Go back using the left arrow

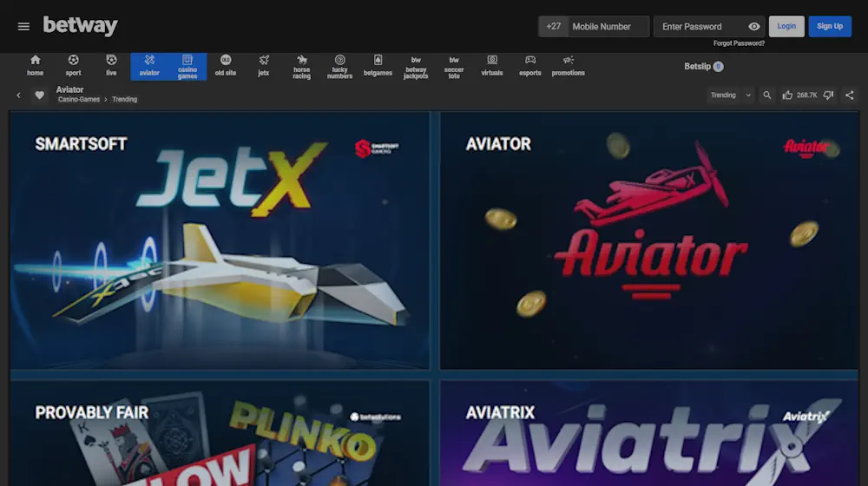tap(19, 95)
